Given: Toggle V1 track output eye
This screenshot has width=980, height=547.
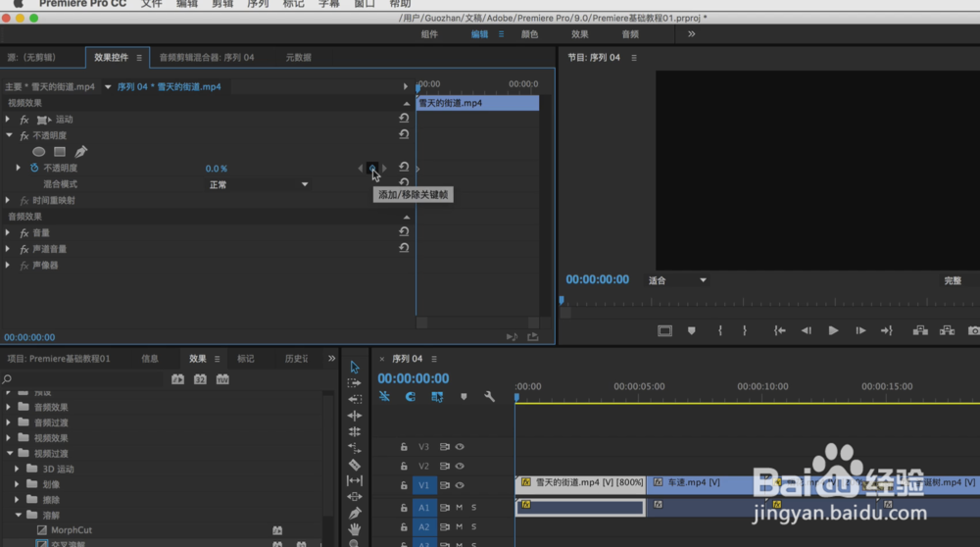Looking at the screenshot, I should tap(460, 485).
